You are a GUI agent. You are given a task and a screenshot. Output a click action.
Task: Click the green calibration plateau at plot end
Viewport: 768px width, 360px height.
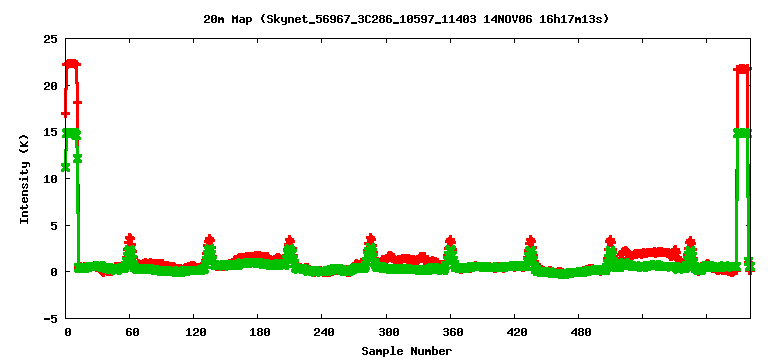(743, 133)
